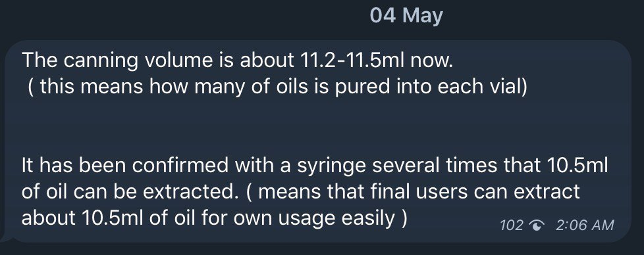Tap the 04 May date header
The image size is (644, 255).
tap(406, 16)
